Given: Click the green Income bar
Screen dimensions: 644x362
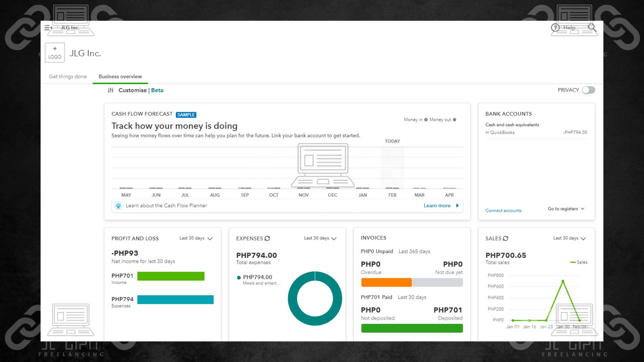Looking at the screenshot, I should point(171,276).
